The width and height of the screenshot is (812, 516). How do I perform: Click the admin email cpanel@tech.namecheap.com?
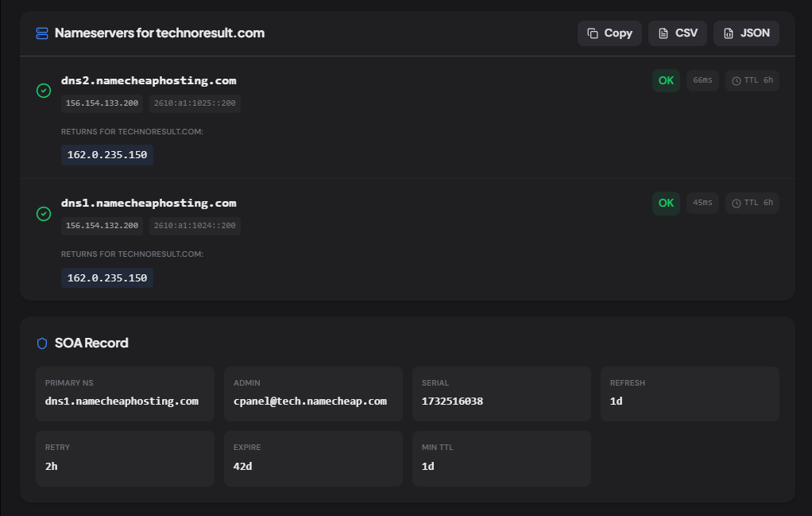(x=310, y=401)
